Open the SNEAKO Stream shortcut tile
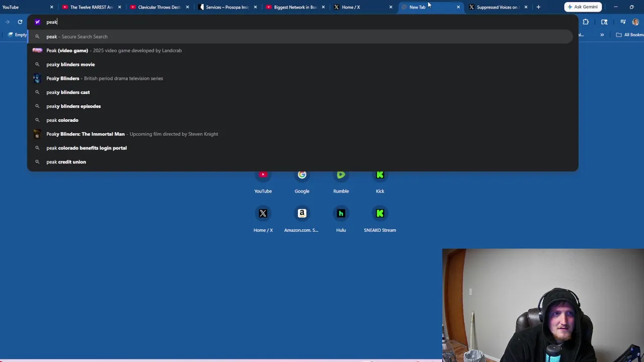644x362 pixels. (x=380, y=220)
